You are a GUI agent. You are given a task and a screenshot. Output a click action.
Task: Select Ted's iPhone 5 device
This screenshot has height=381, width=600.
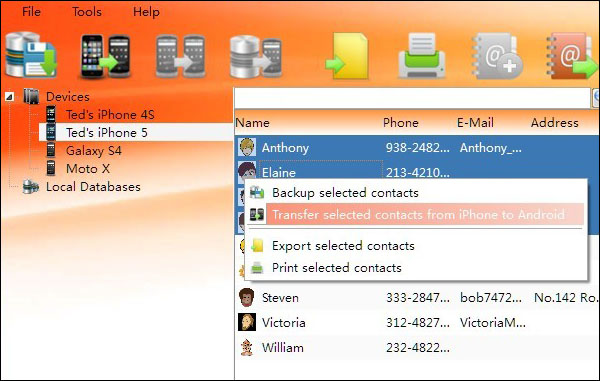[x=107, y=132]
